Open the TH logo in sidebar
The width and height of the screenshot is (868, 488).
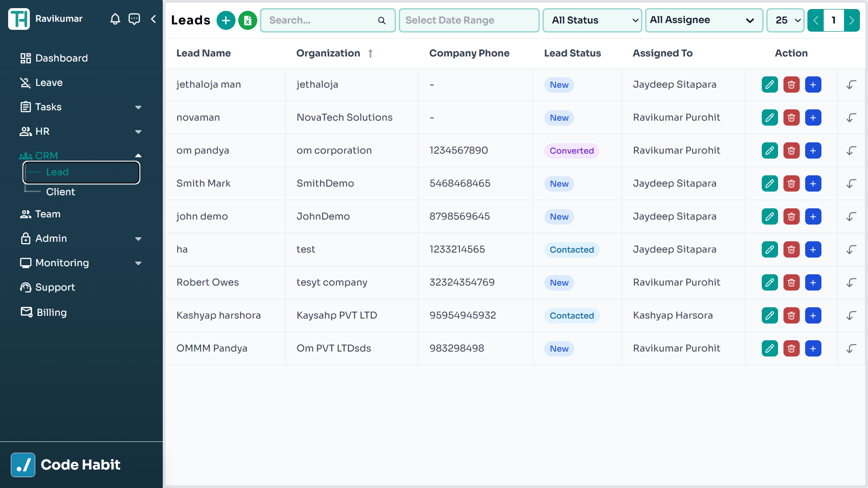(19, 19)
